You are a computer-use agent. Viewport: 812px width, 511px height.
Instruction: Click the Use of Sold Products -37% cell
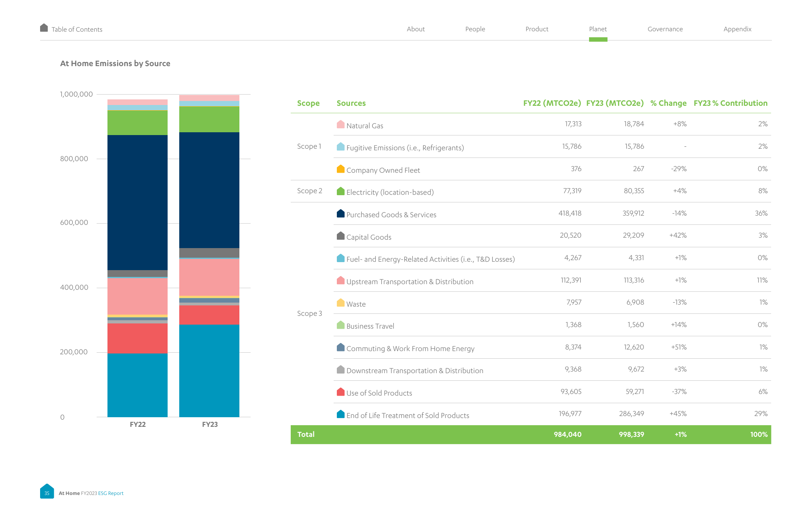[x=679, y=392]
